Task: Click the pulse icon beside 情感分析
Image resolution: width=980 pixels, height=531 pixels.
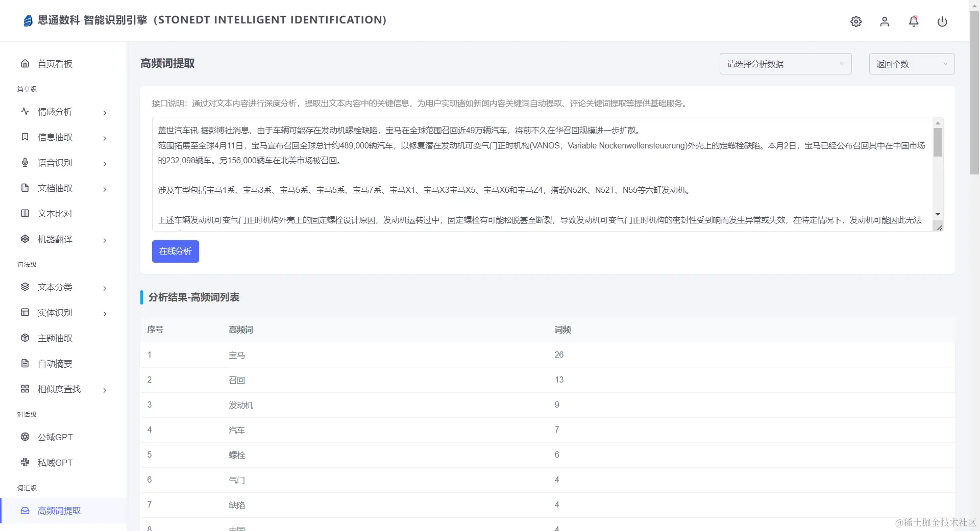Action: pyautogui.click(x=25, y=111)
